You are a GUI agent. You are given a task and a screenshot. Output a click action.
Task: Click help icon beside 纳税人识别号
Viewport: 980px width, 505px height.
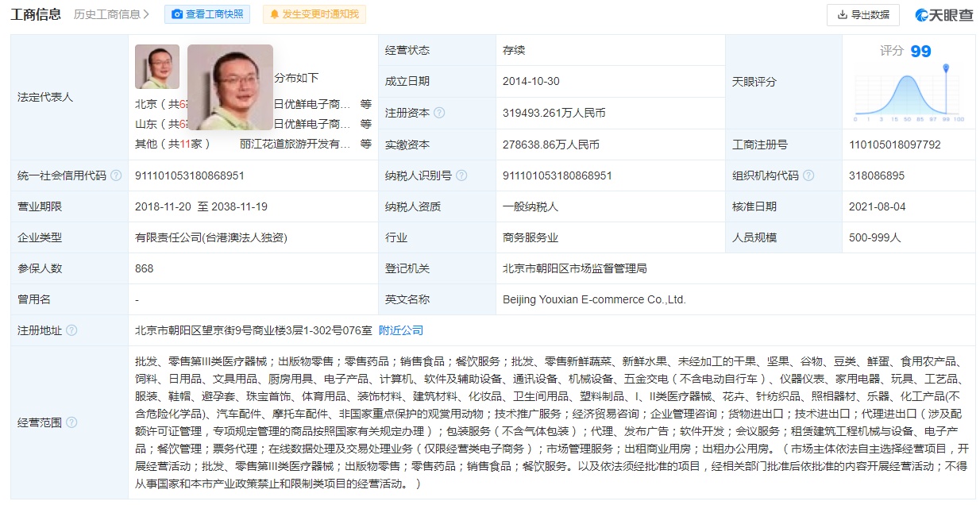[461, 175]
